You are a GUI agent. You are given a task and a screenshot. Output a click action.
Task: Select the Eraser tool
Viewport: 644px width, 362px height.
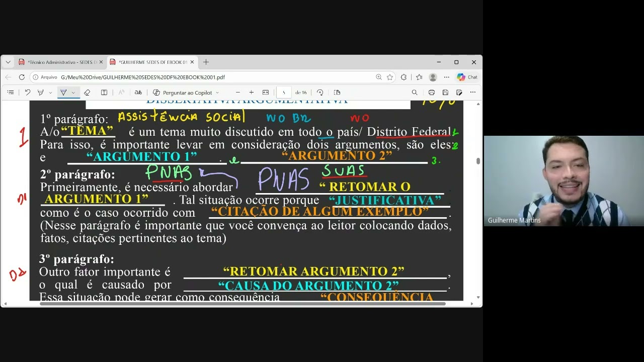(87, 93)
